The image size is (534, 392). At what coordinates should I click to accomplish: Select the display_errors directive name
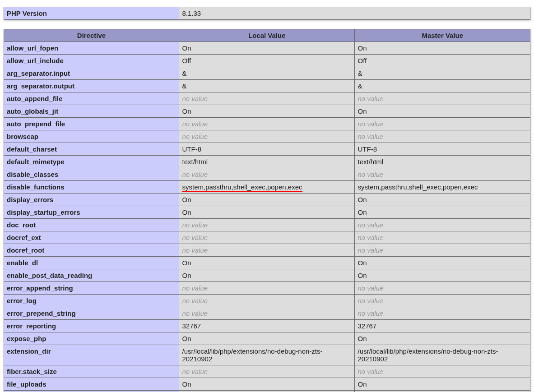click(30, 200)
